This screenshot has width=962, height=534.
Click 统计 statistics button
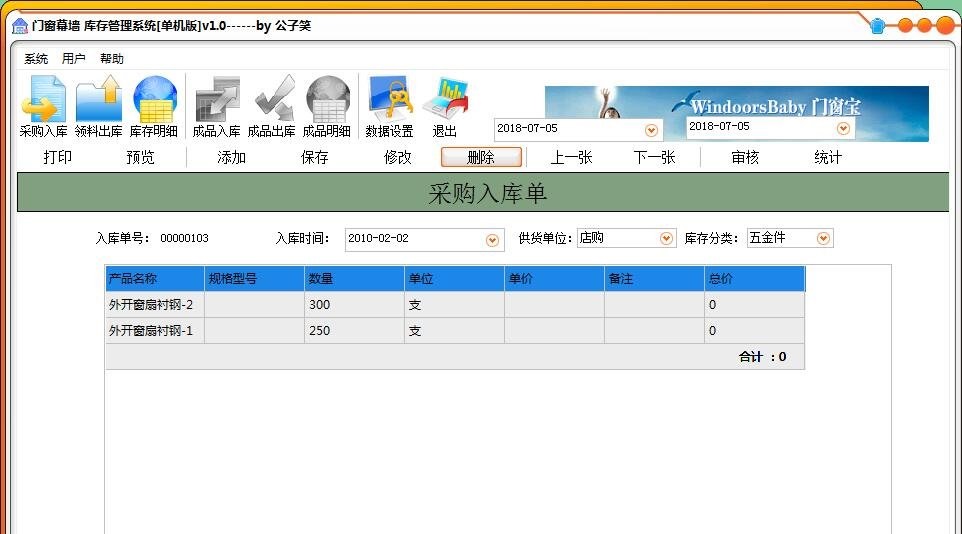(x=828, y=157)
